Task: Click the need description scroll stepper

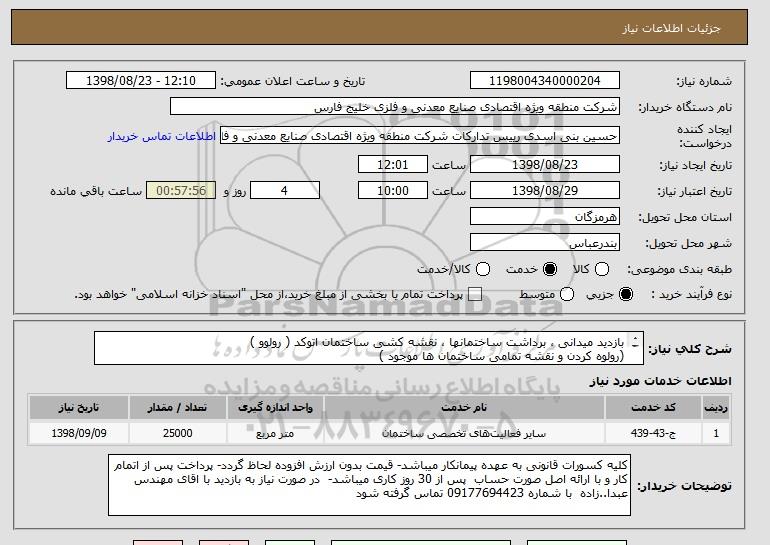Action: [x=635, y=342]
